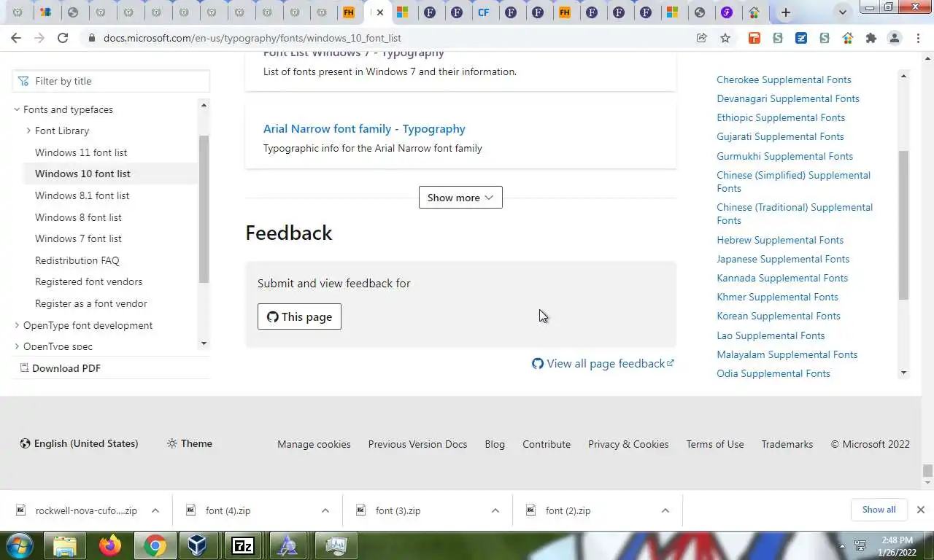934x560 pixels.
Task: Open Korean Supplemental Fonts link
Action: pos(779,316)
